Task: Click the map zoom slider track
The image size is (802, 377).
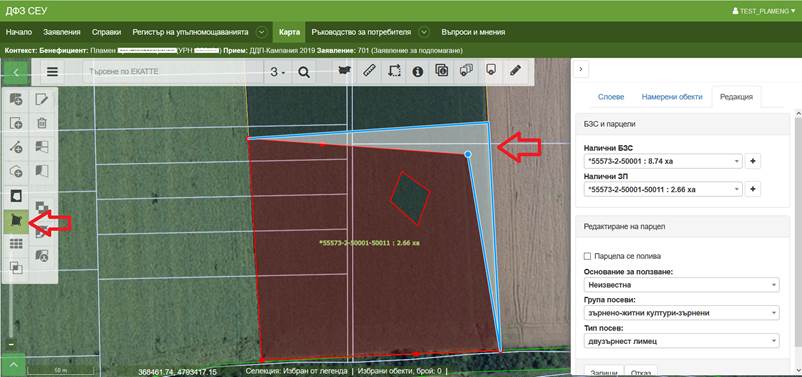Action: 11,310
